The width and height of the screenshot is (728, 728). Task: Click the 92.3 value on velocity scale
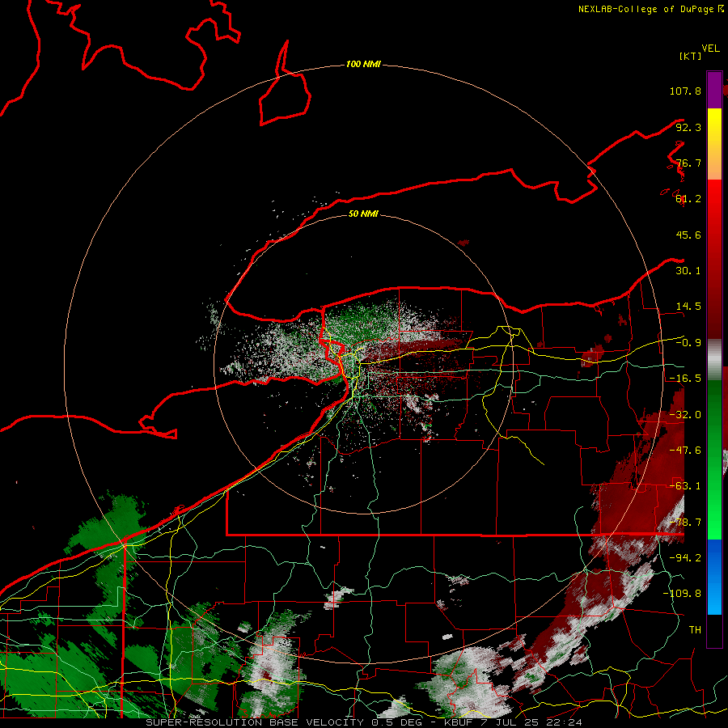pos(688,127)
